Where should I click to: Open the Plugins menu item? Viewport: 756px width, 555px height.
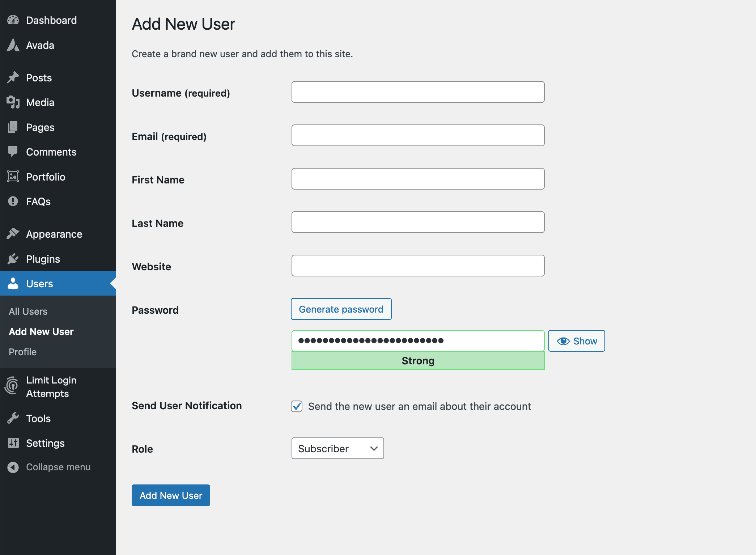58,259
